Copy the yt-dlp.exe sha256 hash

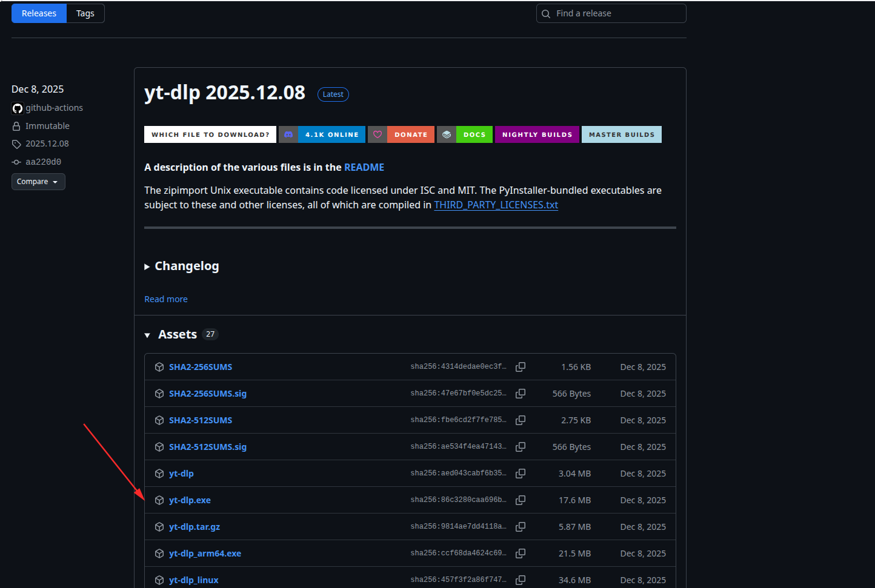point(520,500)
